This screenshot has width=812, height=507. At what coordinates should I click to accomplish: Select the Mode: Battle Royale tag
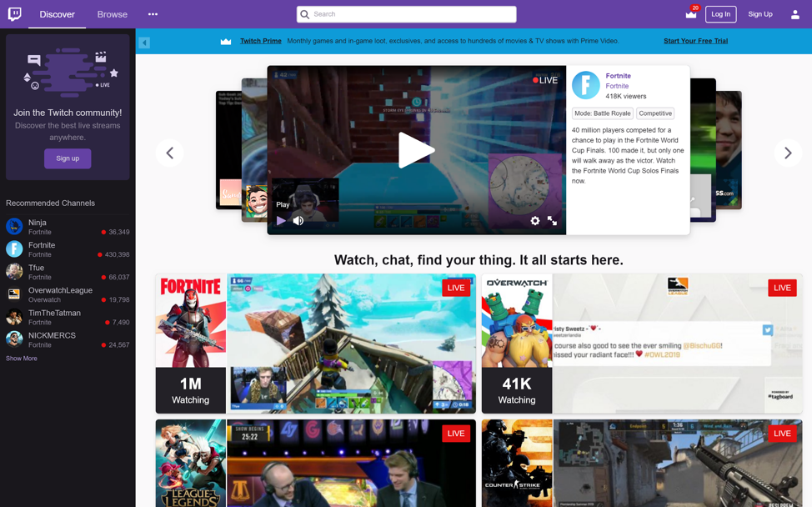[602, 113]
